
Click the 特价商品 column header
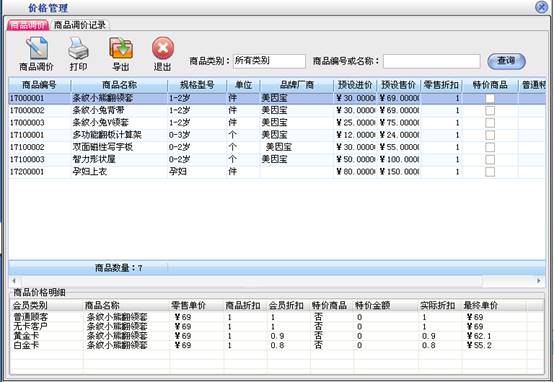point(490,85)
